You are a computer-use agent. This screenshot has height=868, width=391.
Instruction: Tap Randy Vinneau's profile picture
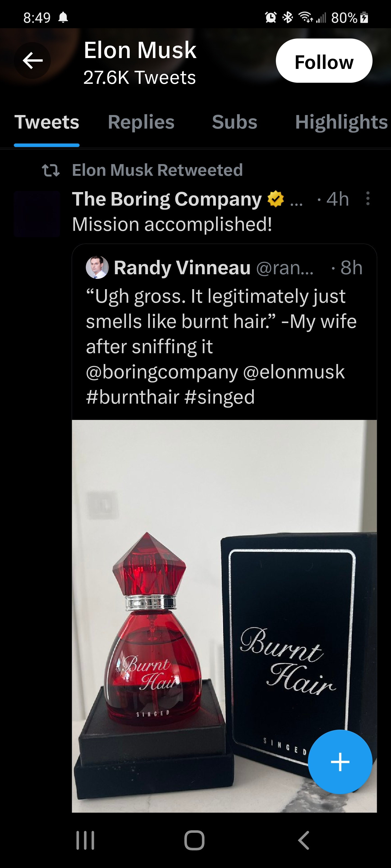click(97, 267)
